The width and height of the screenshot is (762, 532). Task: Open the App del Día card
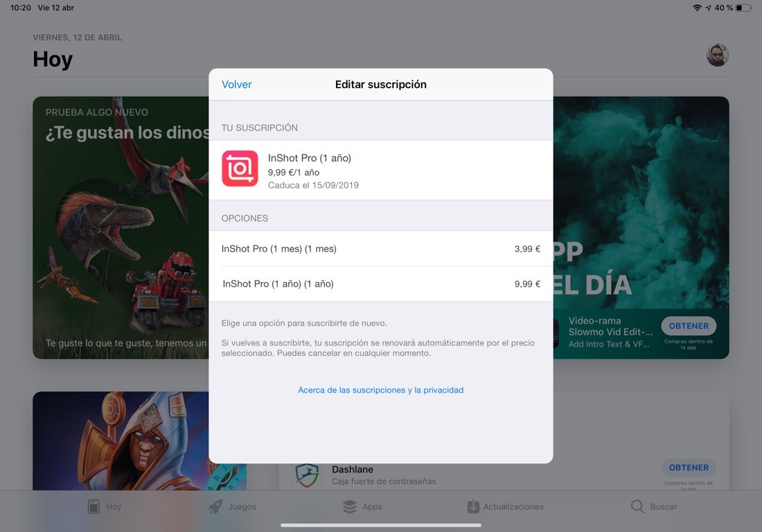coord(641,227)
